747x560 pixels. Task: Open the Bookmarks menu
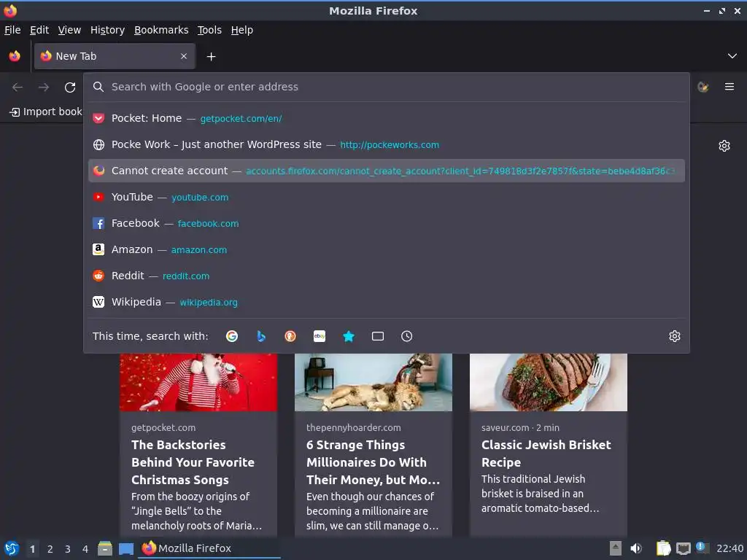pyautogui.click(x=161, y=30)
